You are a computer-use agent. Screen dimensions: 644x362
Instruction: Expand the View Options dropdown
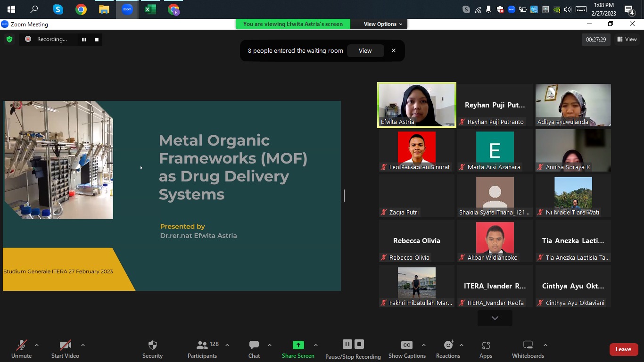[383, 24]
